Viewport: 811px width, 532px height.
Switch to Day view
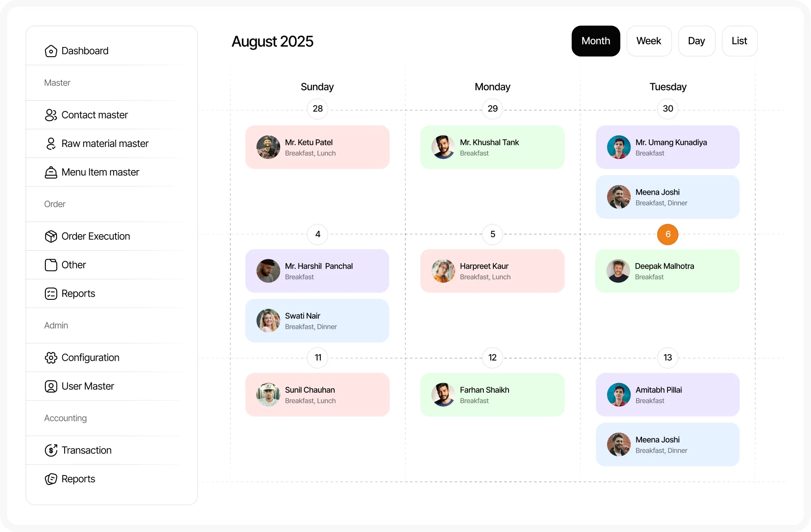(x=696, y=41)
